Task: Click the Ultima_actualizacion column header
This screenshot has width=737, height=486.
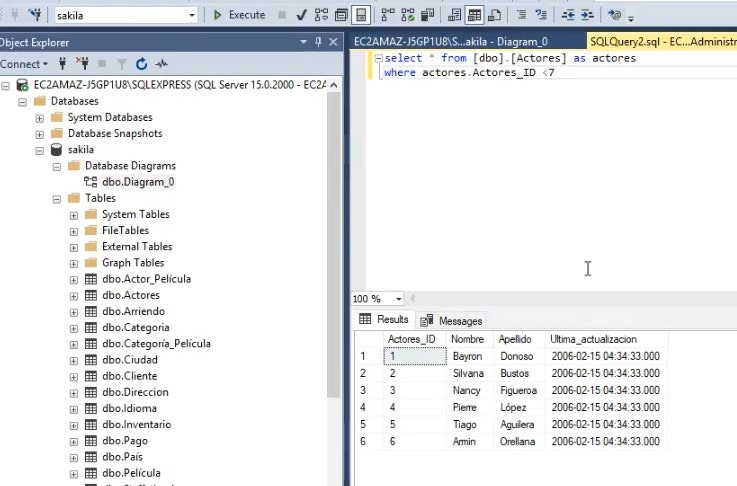Action: click(606, 339)
